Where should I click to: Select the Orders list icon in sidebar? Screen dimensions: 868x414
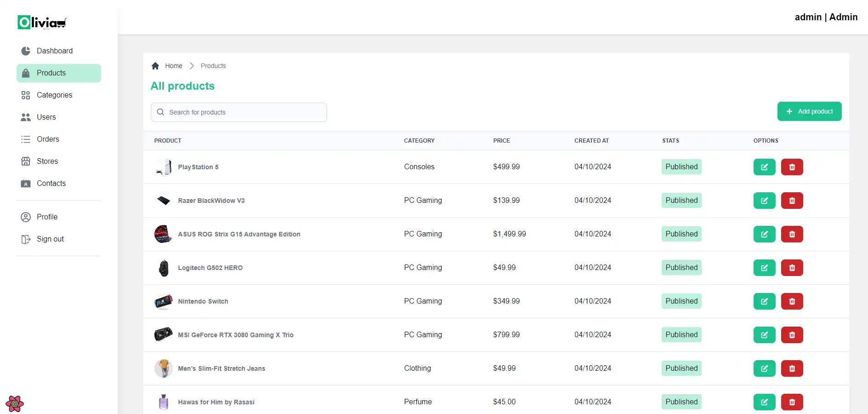[25, 139]
